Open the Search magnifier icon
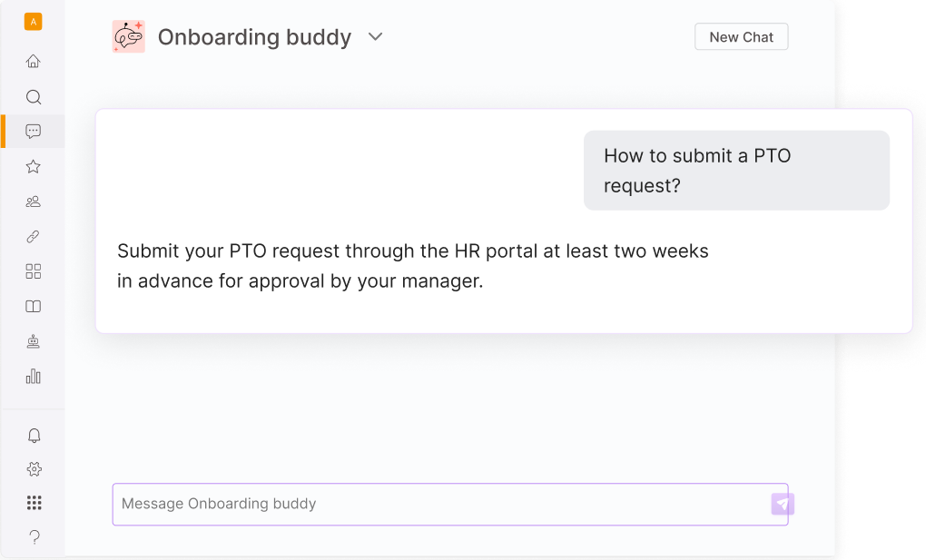 (34, 97)
